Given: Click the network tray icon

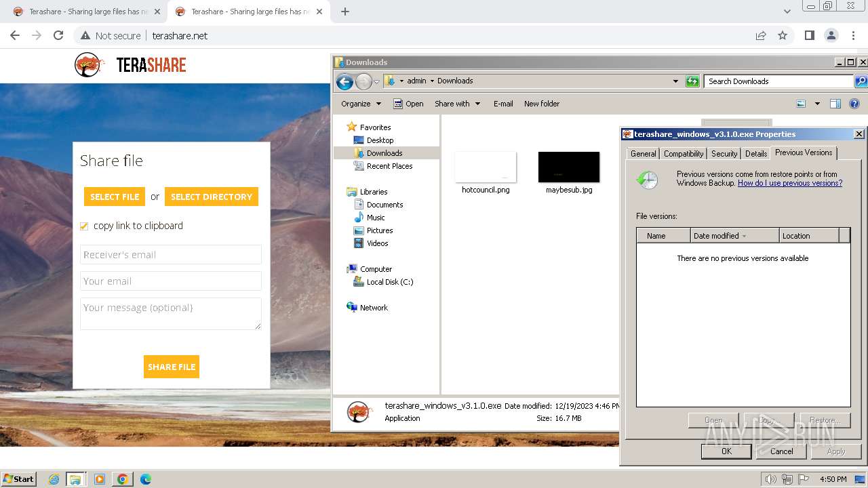Looking at the screenshot, I should pos(787,479).
